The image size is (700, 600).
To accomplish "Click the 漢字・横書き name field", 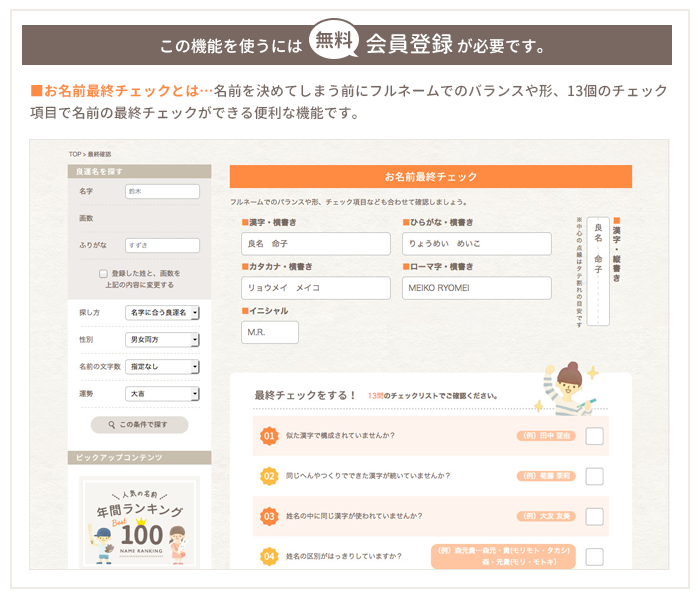I will 316,244.
